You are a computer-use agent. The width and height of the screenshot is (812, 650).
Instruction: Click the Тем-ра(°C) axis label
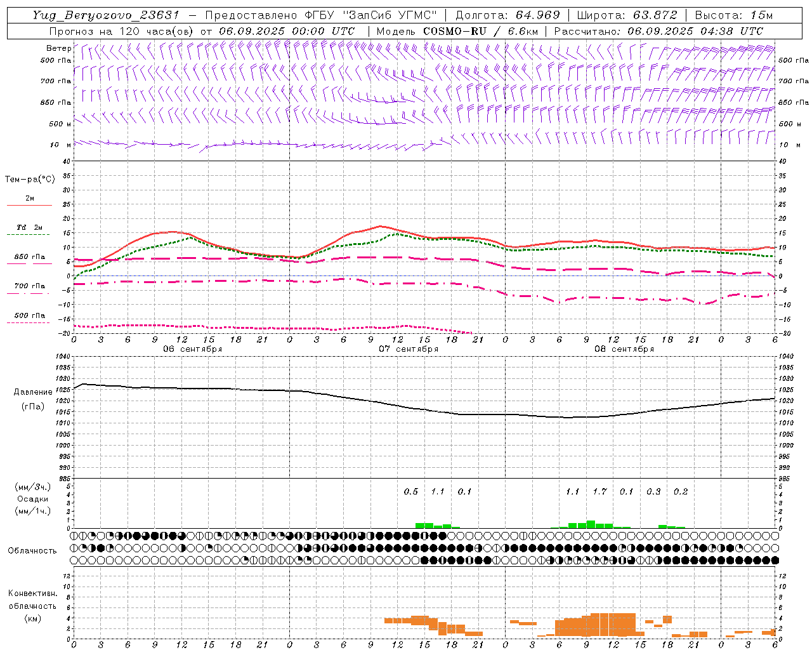(30, 180)
